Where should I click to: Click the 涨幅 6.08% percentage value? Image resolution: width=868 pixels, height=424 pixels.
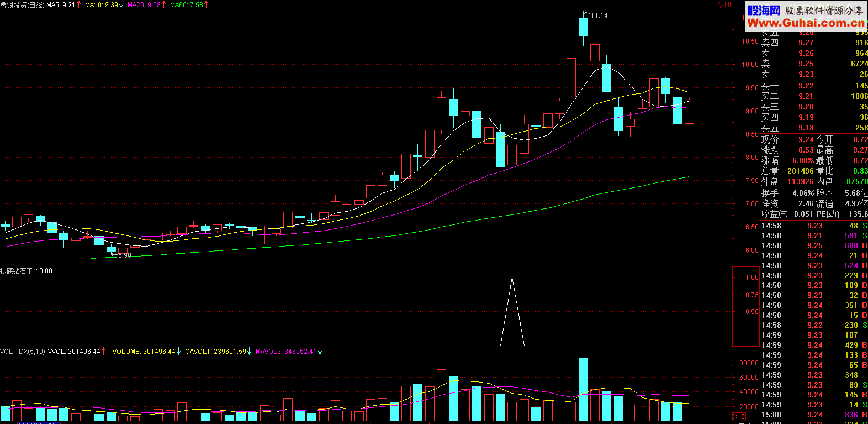coord(803,160)
